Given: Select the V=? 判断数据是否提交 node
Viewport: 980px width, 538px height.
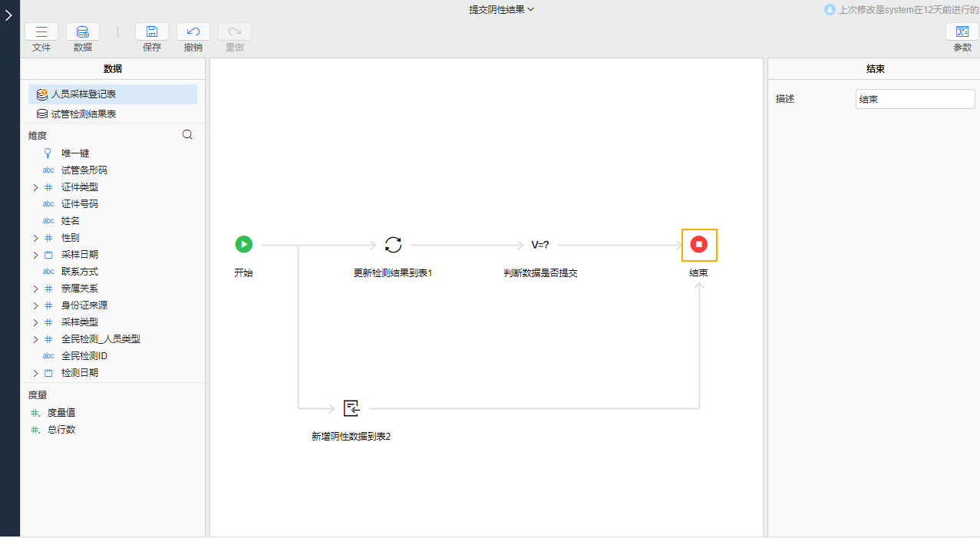Looking at the screenshot, I should click(540, 244).
